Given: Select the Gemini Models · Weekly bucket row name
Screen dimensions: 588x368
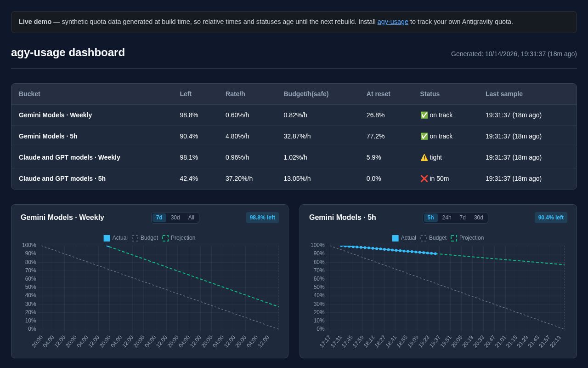Looking at the screenshot, I should pos(55,115).
